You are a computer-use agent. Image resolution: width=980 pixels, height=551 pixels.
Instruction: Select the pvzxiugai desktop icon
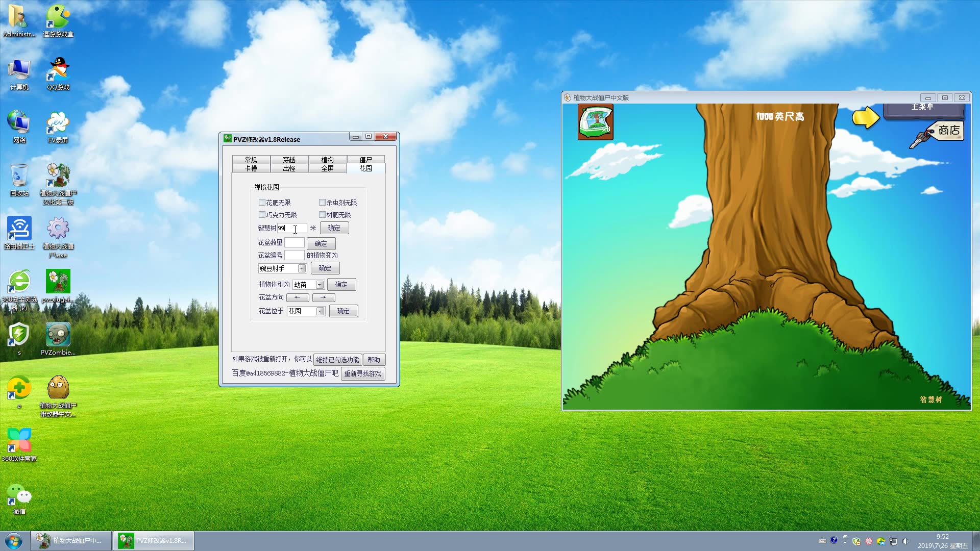tap(58, 286)
